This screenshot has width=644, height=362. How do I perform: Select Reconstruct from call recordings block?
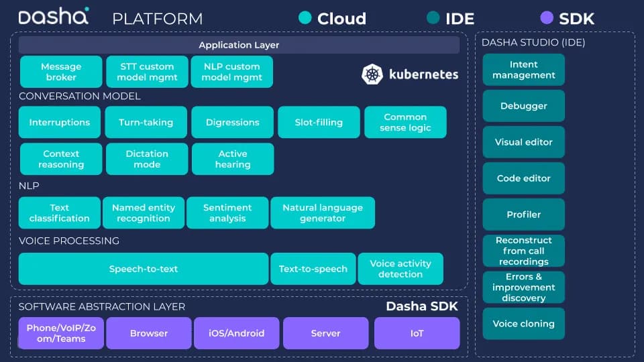524,251
